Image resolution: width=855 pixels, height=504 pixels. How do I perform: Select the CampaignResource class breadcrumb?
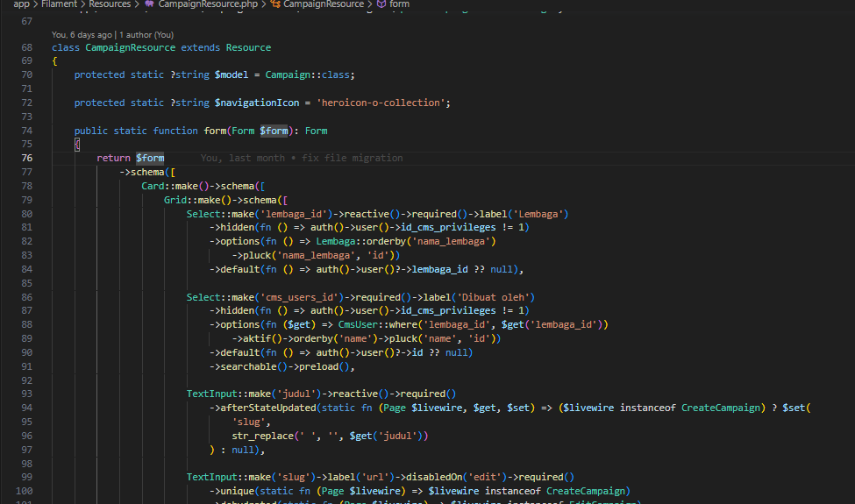[324, 4]
